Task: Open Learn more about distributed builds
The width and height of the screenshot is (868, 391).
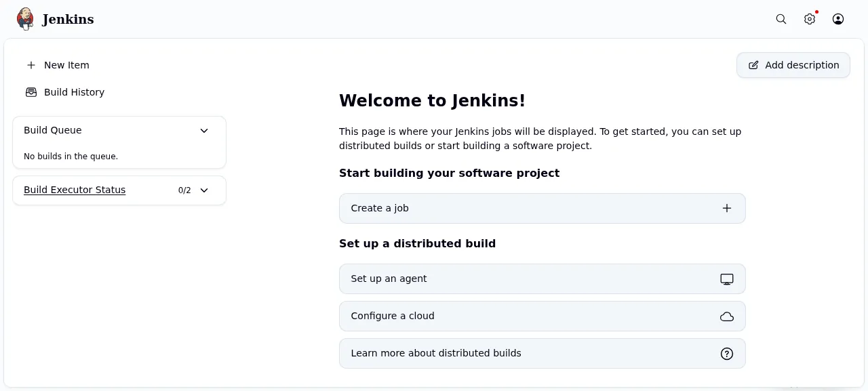Action: click(x=542, y=353)
